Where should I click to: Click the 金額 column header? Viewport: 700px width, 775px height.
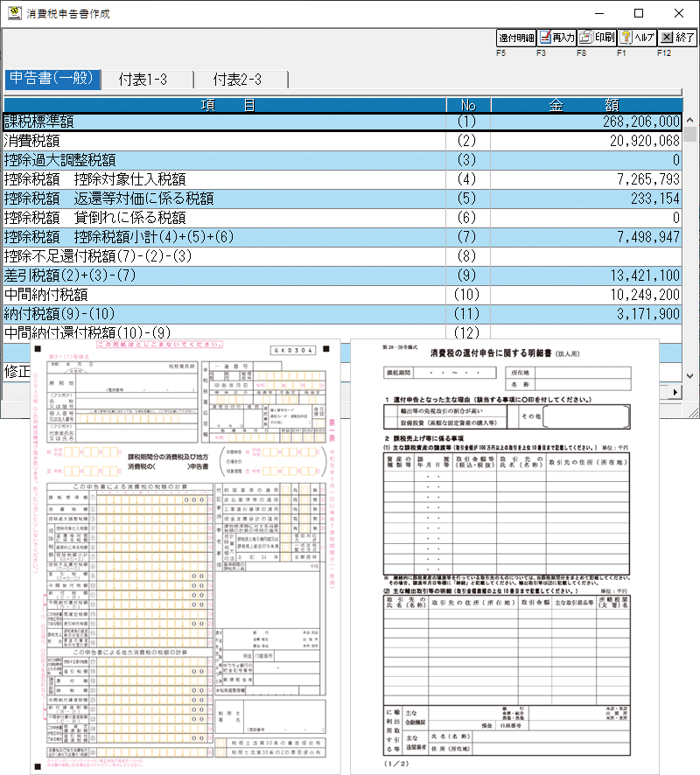586,104
